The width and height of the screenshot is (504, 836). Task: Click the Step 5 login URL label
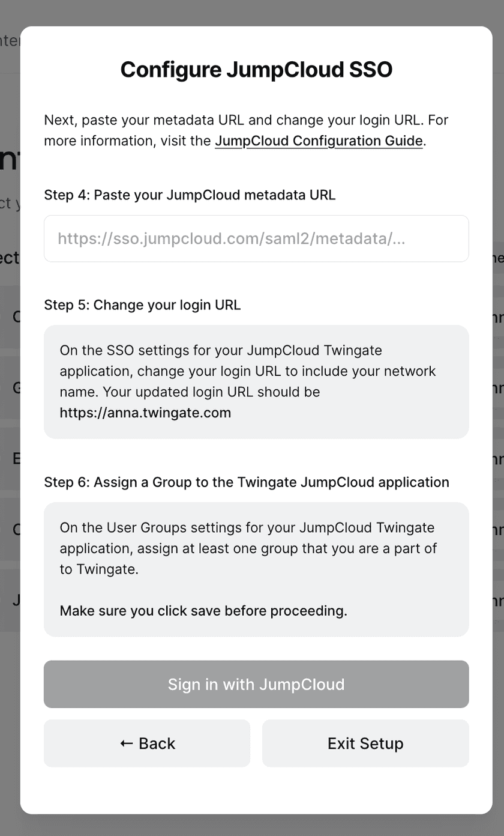pos(142,305)
